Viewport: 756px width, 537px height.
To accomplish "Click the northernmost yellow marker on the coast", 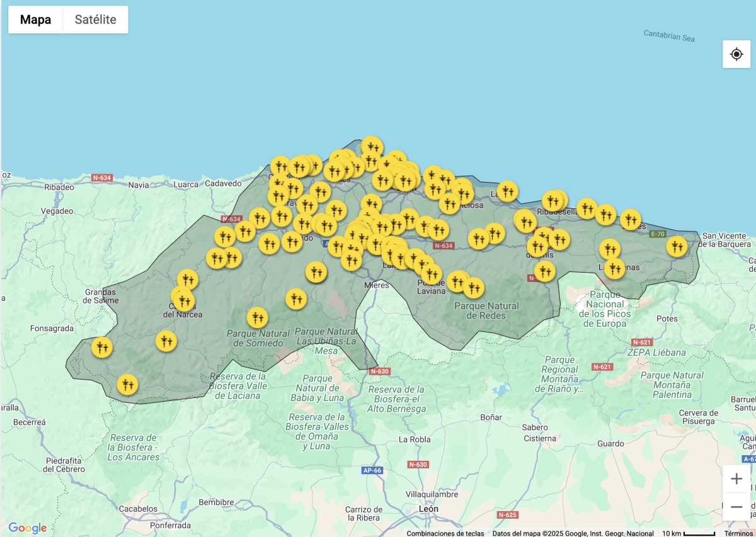I will [372, 147].
